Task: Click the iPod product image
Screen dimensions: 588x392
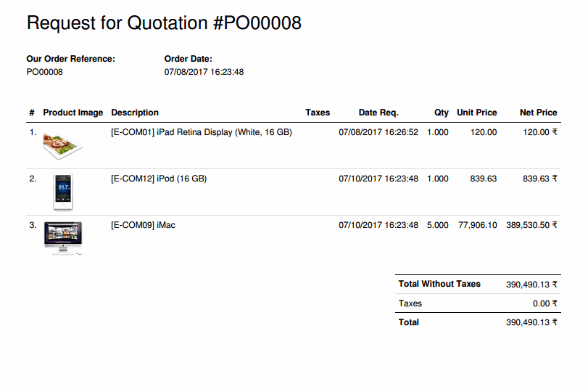Action: tap(63, 192)
